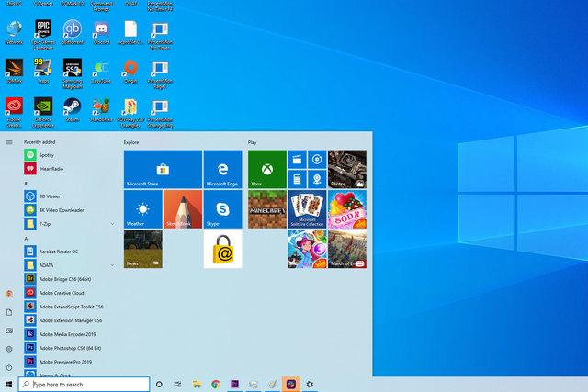Launch Microsoft Edge from its Start tile
This screenshot has height=392, width=588.
222,170
